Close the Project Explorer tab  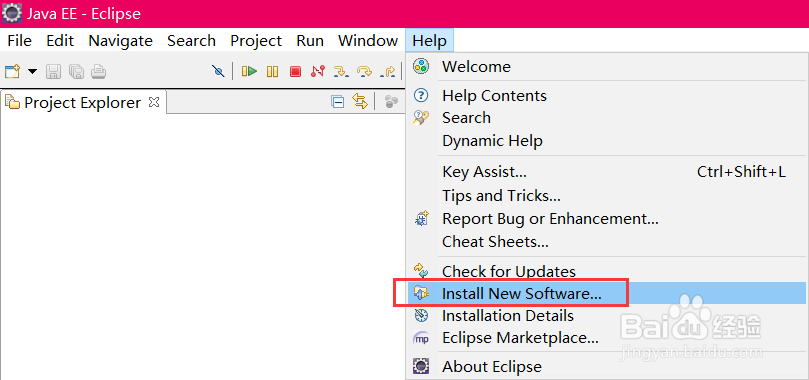pyautogui.click(x=154, y=102)
